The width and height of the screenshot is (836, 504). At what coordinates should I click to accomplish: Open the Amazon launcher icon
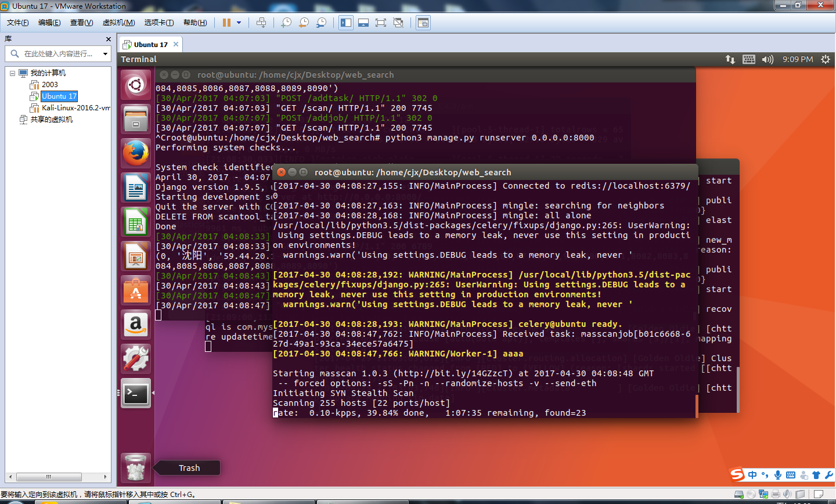[x=136, y=325]
